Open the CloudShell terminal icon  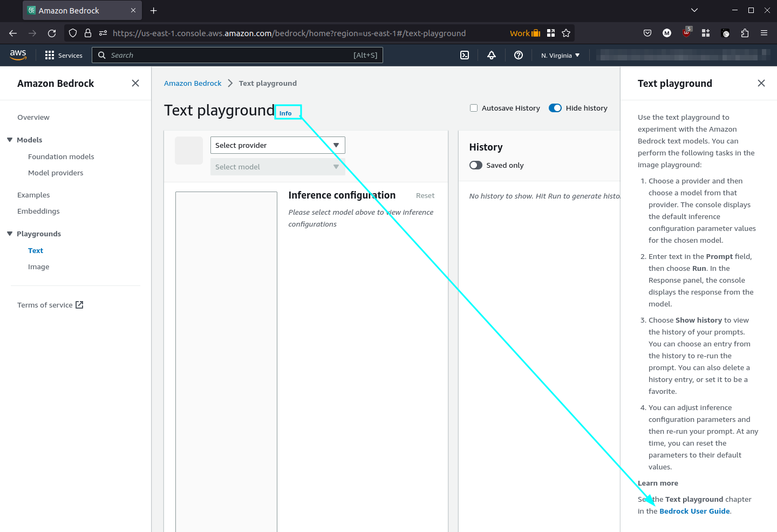465,54
